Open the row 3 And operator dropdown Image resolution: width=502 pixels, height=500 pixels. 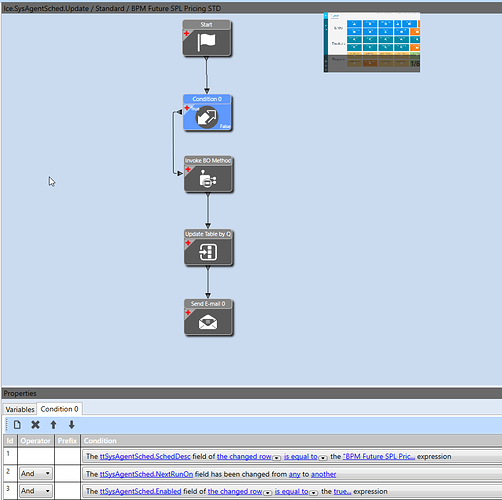[36, 491]
